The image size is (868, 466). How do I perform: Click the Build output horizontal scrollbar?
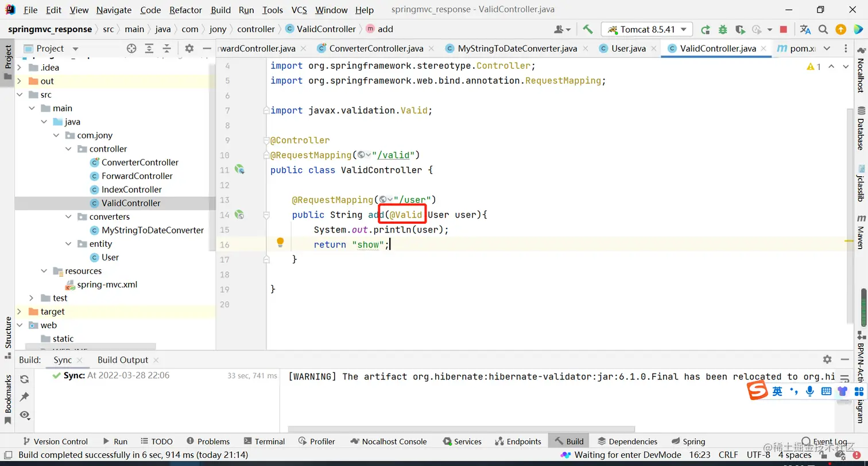pyautogui.click(x=462, y=429)
